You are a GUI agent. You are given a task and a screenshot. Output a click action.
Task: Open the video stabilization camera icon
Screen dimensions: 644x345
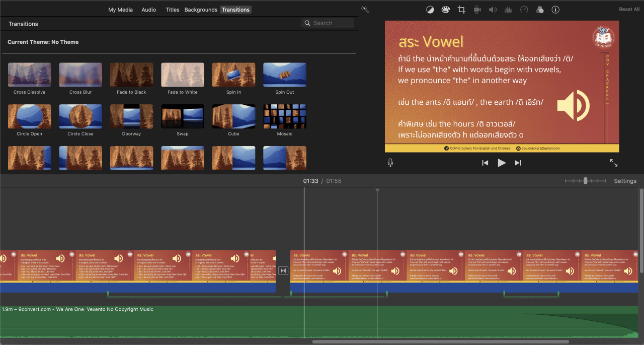click(x=477, y=10)
